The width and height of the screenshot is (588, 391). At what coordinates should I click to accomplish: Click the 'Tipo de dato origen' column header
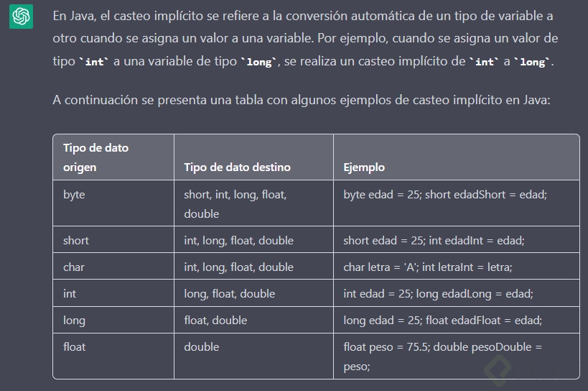[113, 157]
